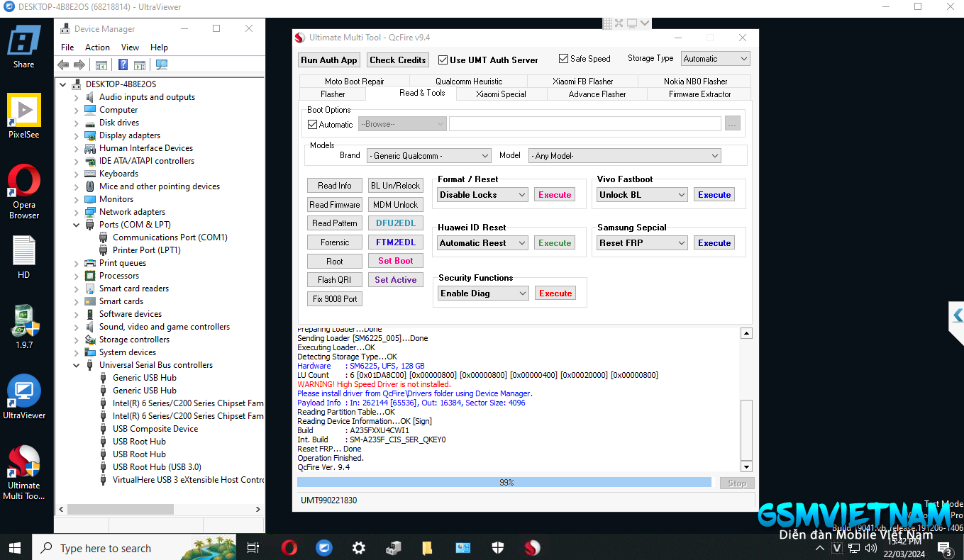Open the Windows Start menu
Viewport: 964px width, 560px height.
pos(15,547)
